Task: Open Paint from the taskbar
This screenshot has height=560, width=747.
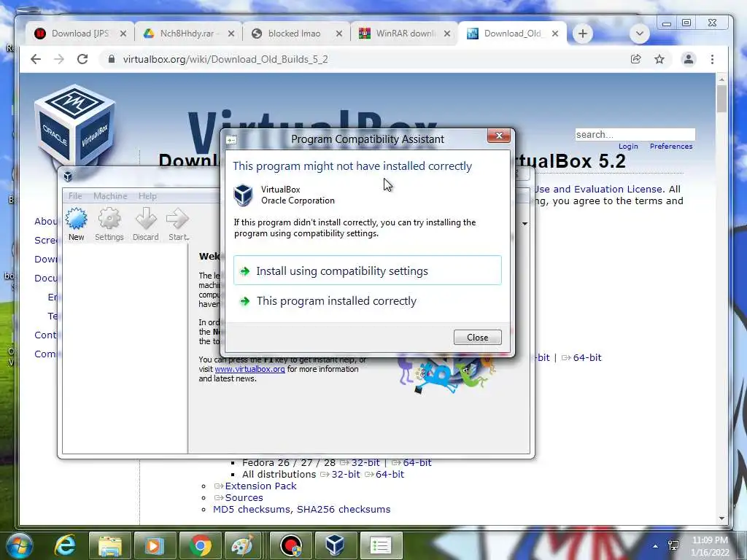Action: click(x=242, y=545)
